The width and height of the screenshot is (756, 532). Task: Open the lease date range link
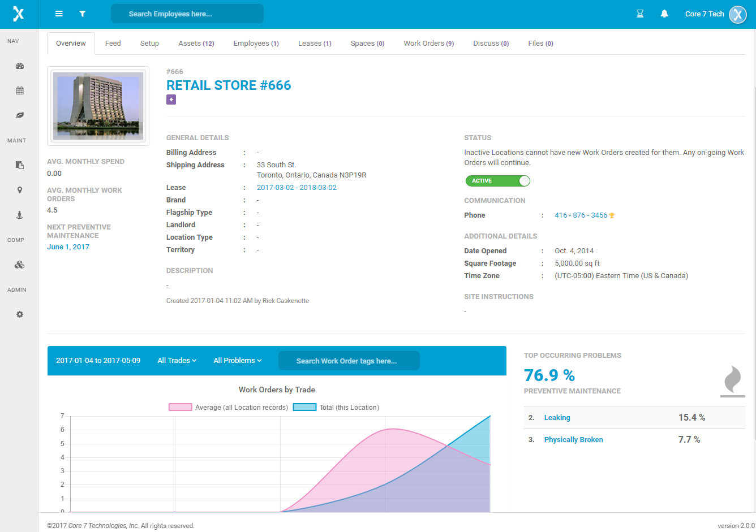click(x=297, y=188)
